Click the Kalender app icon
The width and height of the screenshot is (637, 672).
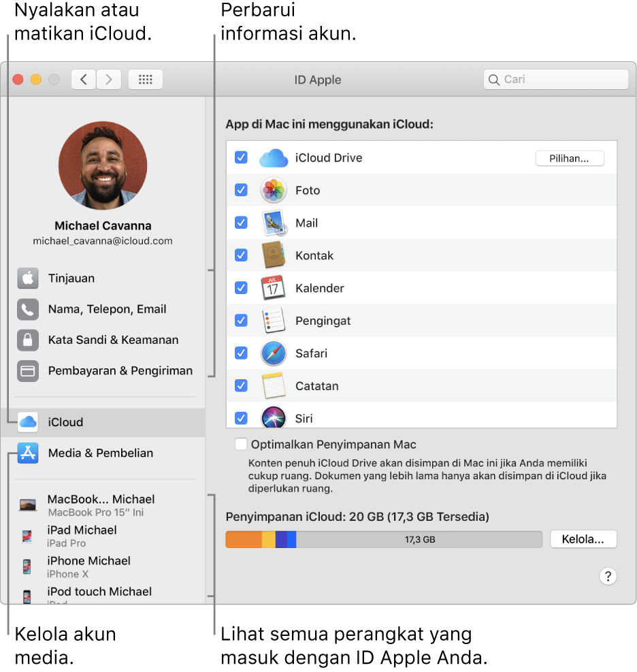point(273,287)
